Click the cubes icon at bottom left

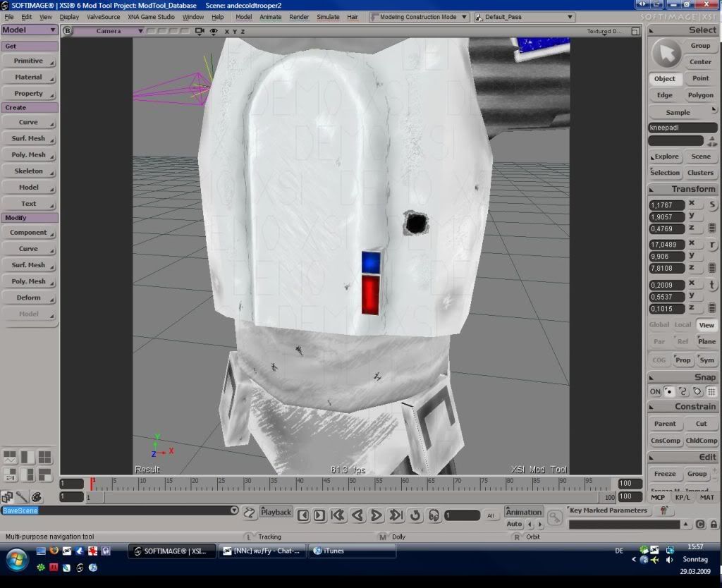click(x=7, y=497)
